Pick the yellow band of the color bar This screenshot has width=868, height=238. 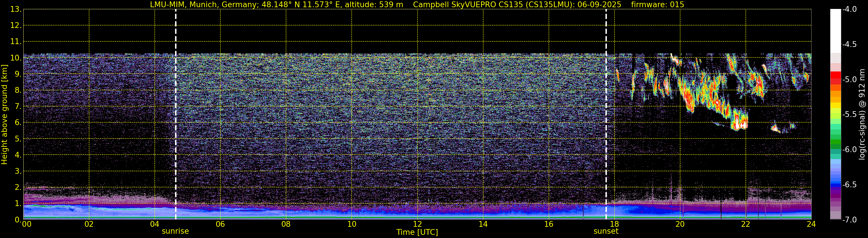coord(835,105)
